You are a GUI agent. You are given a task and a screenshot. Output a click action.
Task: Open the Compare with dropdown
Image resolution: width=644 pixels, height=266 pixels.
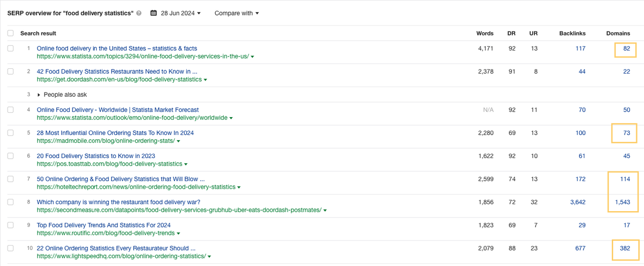click(237, 13)
